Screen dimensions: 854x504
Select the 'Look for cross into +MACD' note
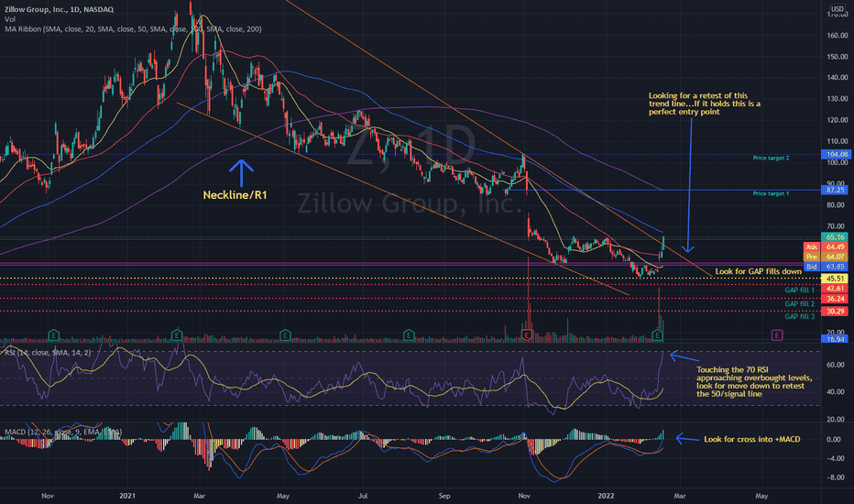[752, 439]
